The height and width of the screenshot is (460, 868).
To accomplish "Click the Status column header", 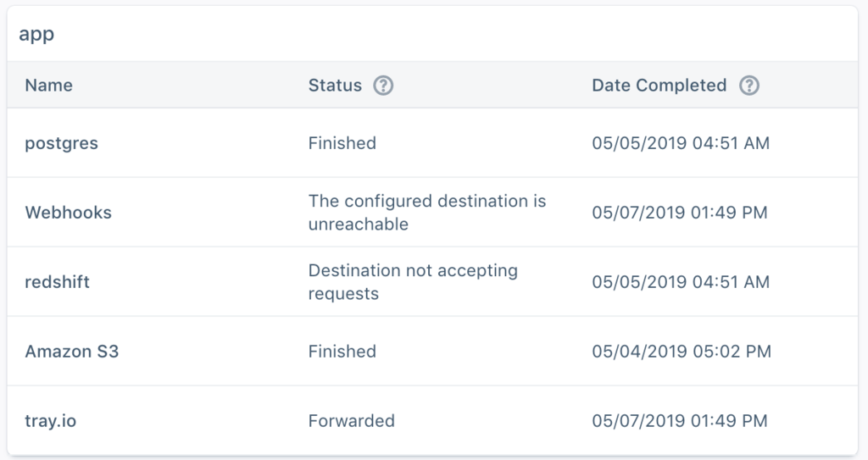I will [x=335, y=86].
